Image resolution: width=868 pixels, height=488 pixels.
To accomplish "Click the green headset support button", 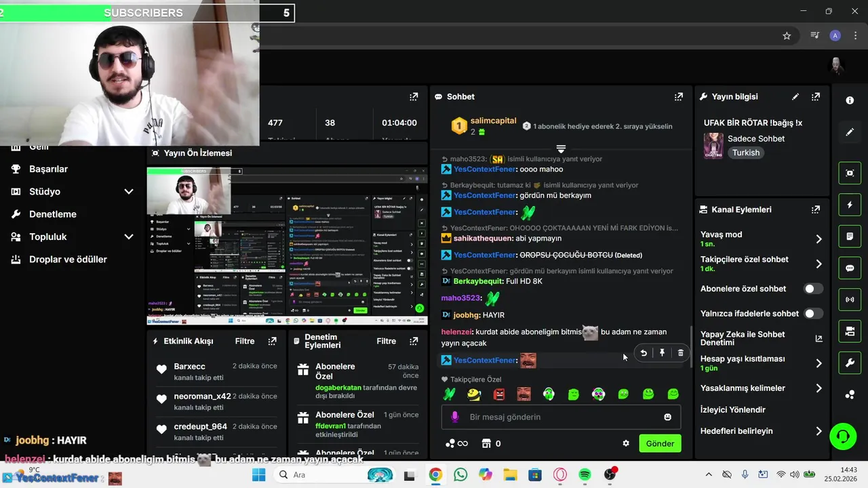I will [x=843, y=436].
